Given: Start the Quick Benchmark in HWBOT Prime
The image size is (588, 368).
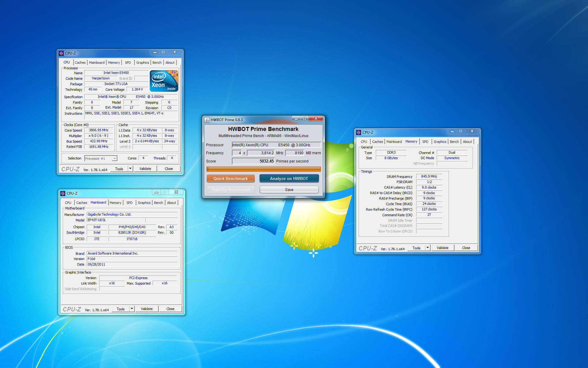Looking at the screenshot, I should pyautogui.click(x=231, y=178).
